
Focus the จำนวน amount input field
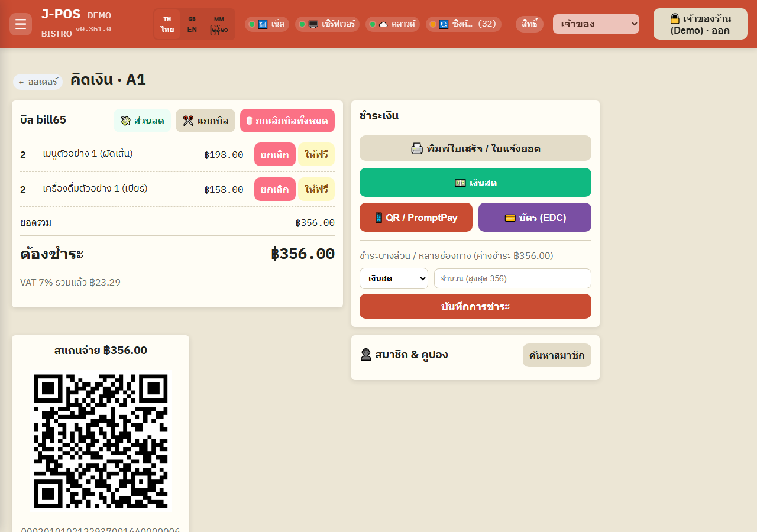(513, 278)
